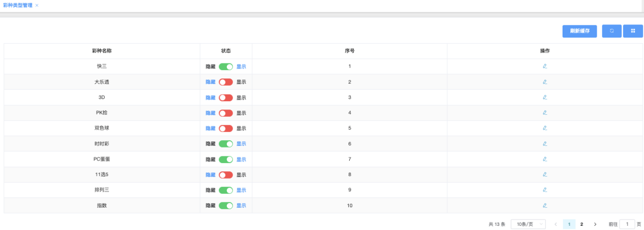Open the grid column settings icon button
Image resolution: width=644 pixels, height=230 pixels.
click(x=633, y=31)
